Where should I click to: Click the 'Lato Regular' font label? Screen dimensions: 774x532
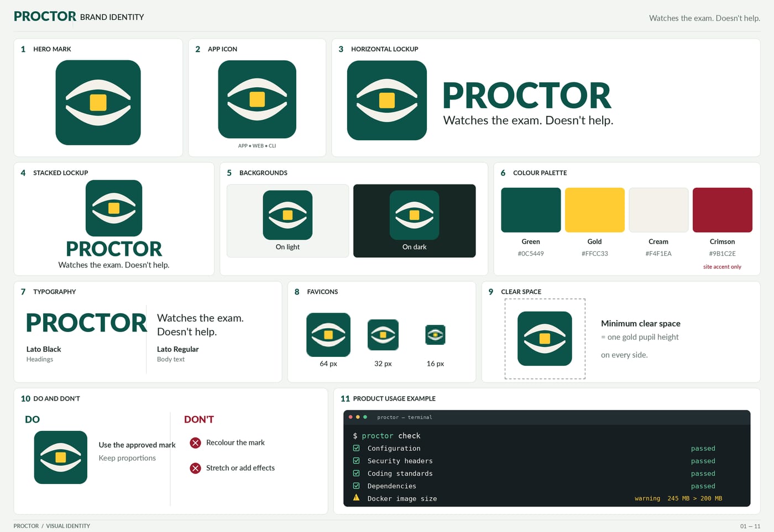pos(177,349)
